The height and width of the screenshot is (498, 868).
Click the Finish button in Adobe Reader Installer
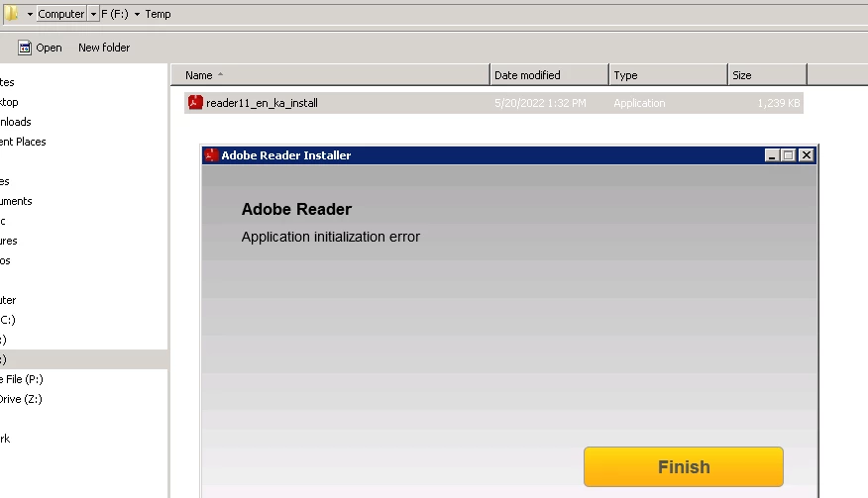point(683,467)
